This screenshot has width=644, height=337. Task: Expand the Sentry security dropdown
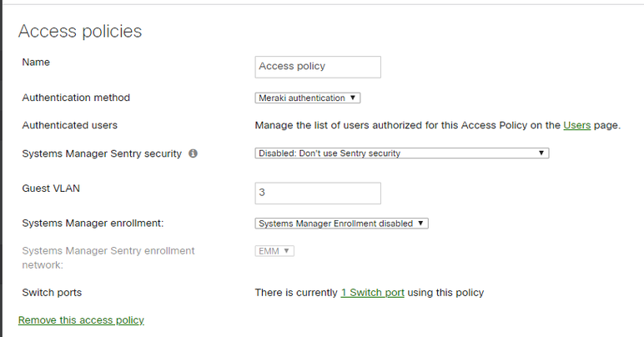[x=401, y=153]
